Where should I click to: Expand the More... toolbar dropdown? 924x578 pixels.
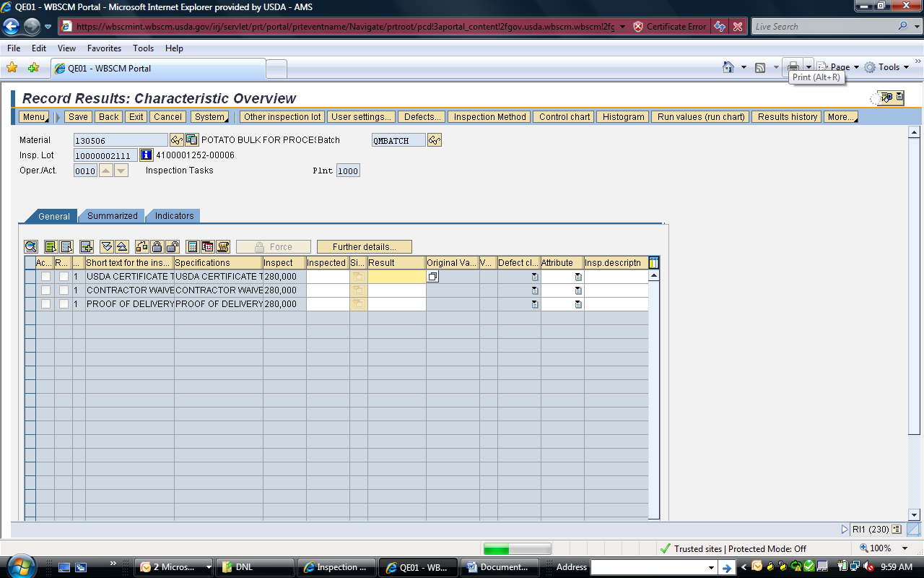pyautogui.click(x=841, y=117)
